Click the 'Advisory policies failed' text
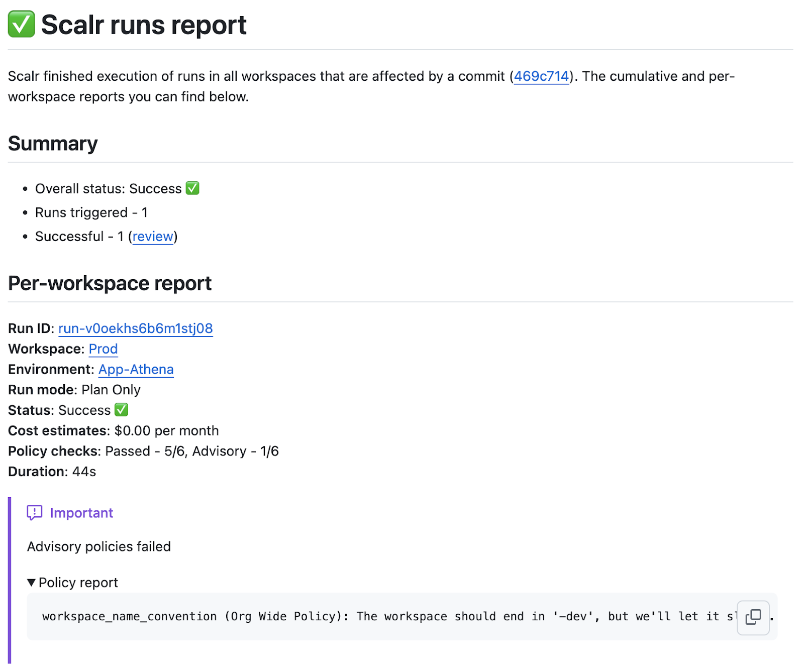 [x=99, y=546]
